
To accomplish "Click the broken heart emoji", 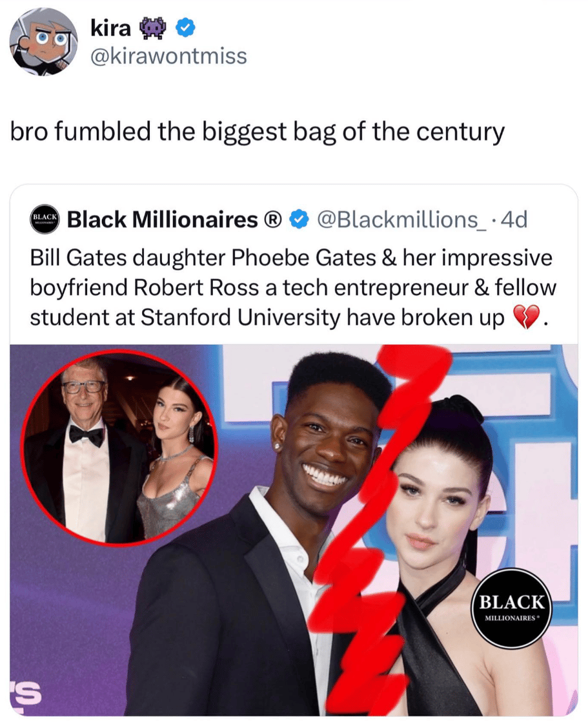I will (527, 317).
